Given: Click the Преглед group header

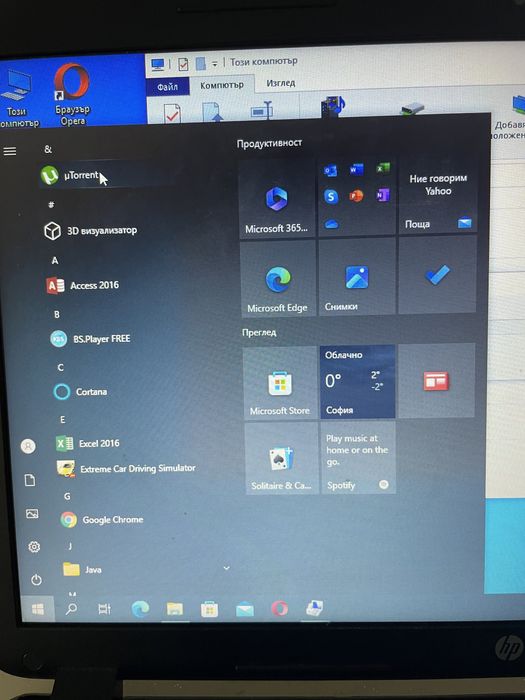Looking at the screenshot, I should pyautogui.click(x=259, y=333).
